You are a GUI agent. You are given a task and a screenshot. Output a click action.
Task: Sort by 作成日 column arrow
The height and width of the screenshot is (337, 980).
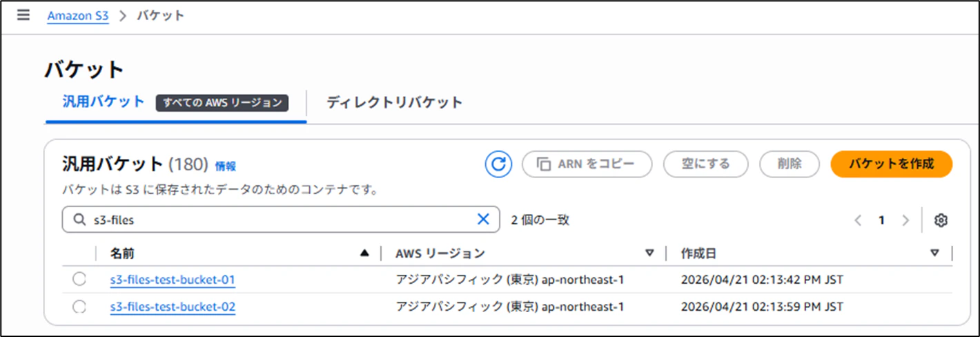click(934, 253)
